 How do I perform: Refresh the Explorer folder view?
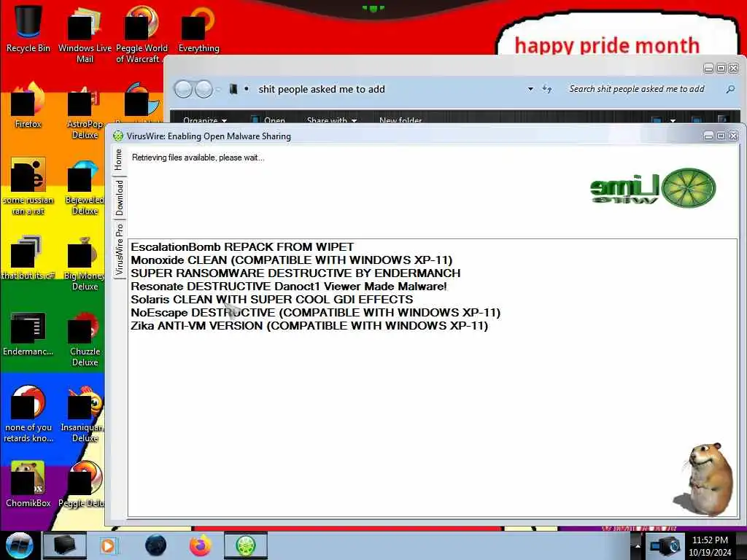pyautogui.click(x=547, y=89)
